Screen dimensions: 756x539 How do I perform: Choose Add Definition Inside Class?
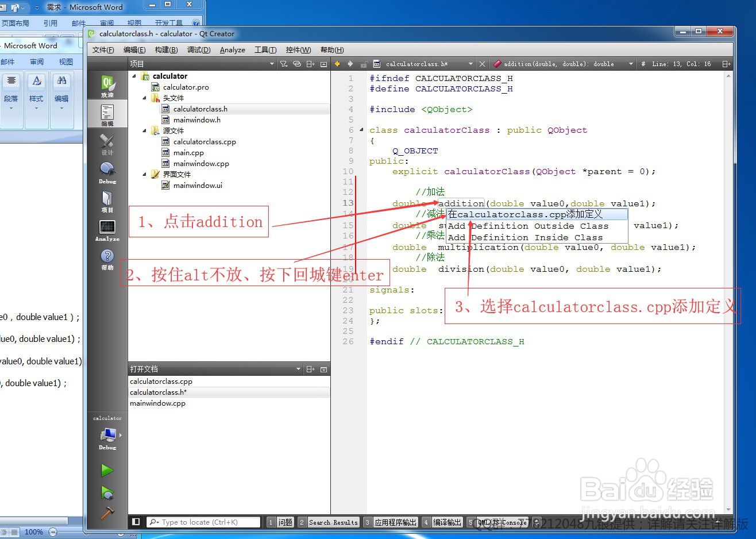(537, 237)
